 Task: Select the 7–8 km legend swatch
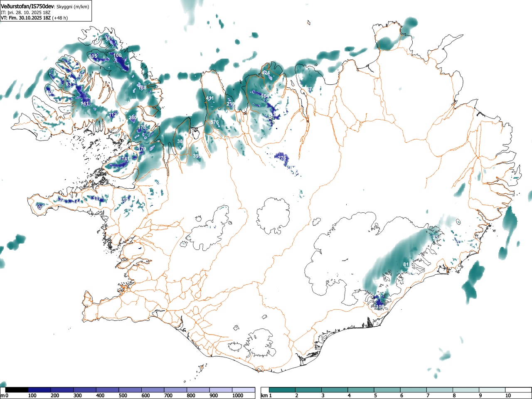[440, 390]
